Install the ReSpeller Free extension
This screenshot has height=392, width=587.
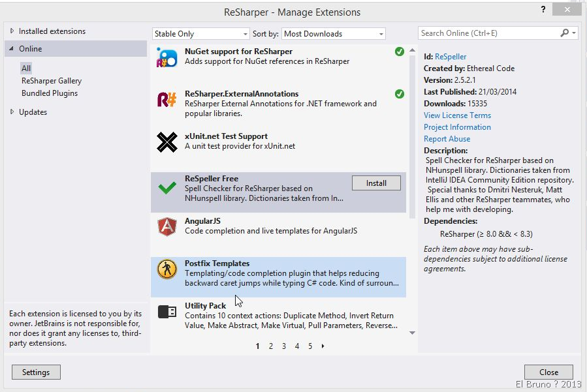(376, 183)
